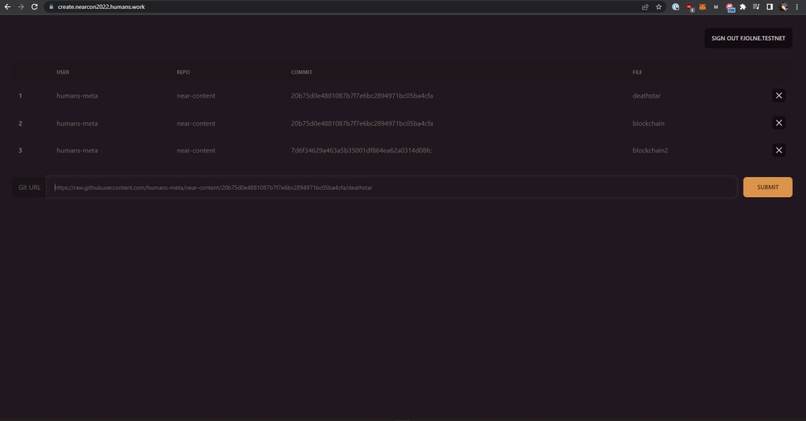Click the 'blockchain2' file cell

click(x=650, y=150)
